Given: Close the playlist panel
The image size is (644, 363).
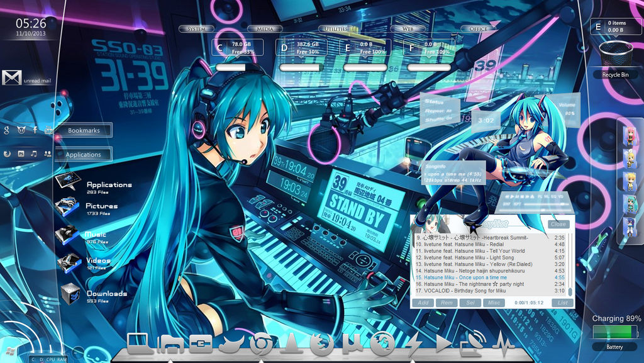Looking at the screenshot, I should 558,224.
